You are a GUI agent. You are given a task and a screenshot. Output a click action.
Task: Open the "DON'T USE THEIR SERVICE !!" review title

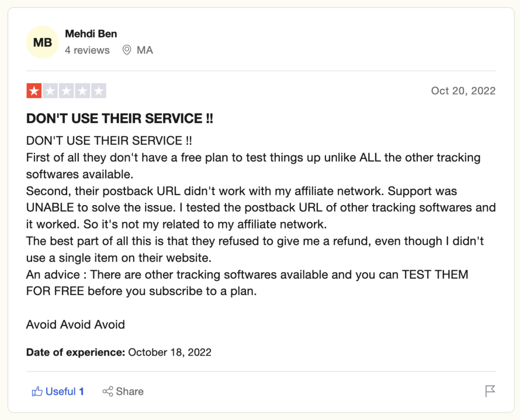(x=119, y=119)
